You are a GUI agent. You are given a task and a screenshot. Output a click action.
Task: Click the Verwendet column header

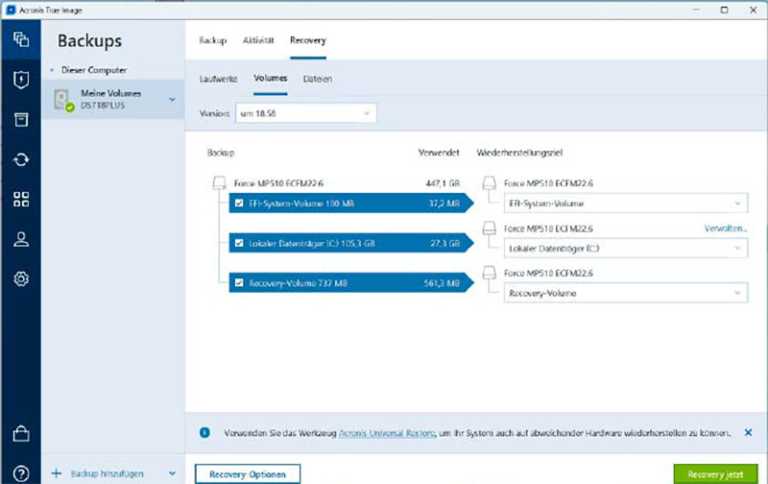pos(439,152)
